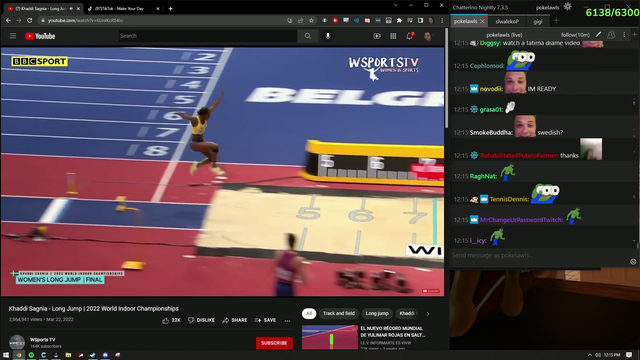
Task: Open Chatterino viewer list icon
Action: [x=611, y=35]
